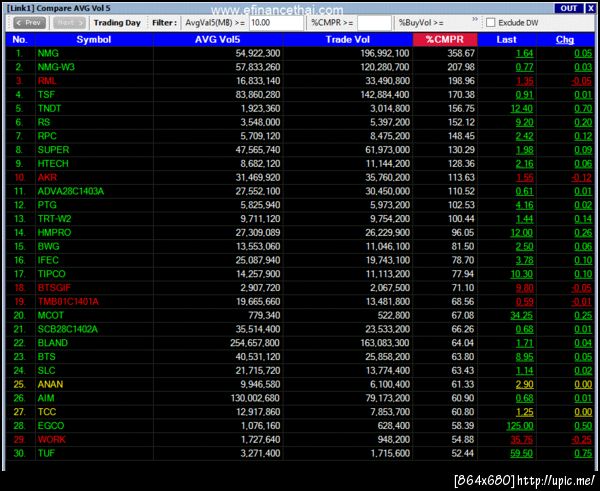600x491 pixels.
Task: Expand toolbar overflow chevron
Action: pos(475,19)
